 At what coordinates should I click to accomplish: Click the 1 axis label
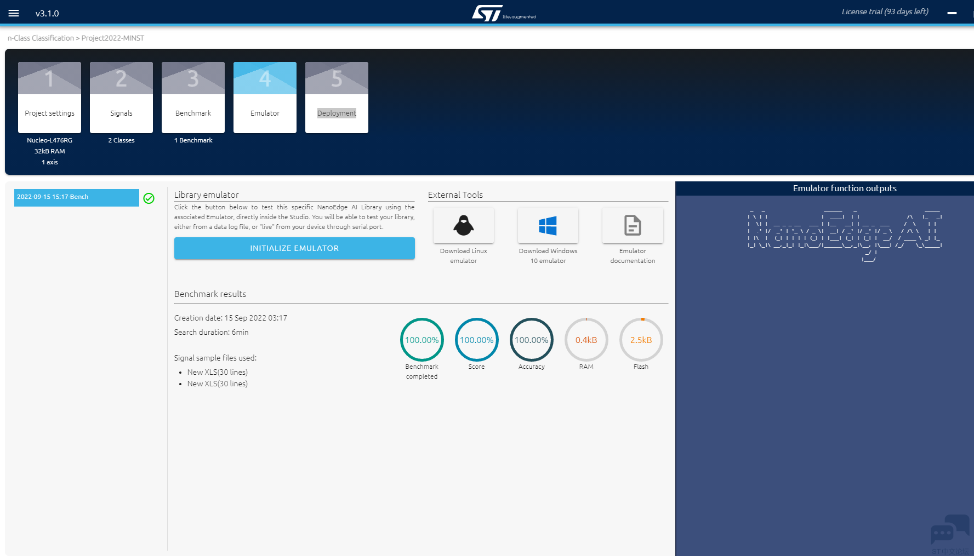coord(49,162)
